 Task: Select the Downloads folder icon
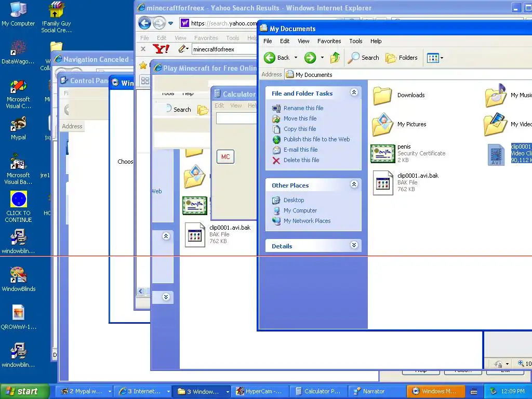click(x=382, y=96)
